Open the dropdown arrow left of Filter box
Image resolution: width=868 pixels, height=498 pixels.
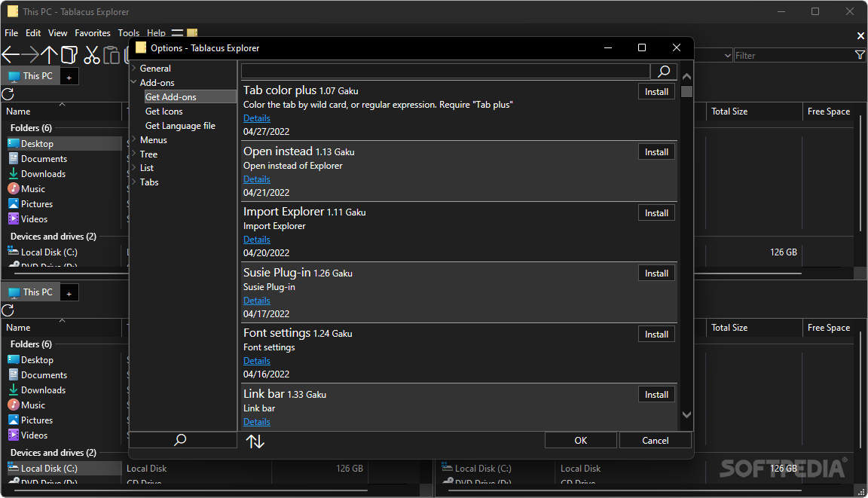pyautogui.click(x=727, y=55)
